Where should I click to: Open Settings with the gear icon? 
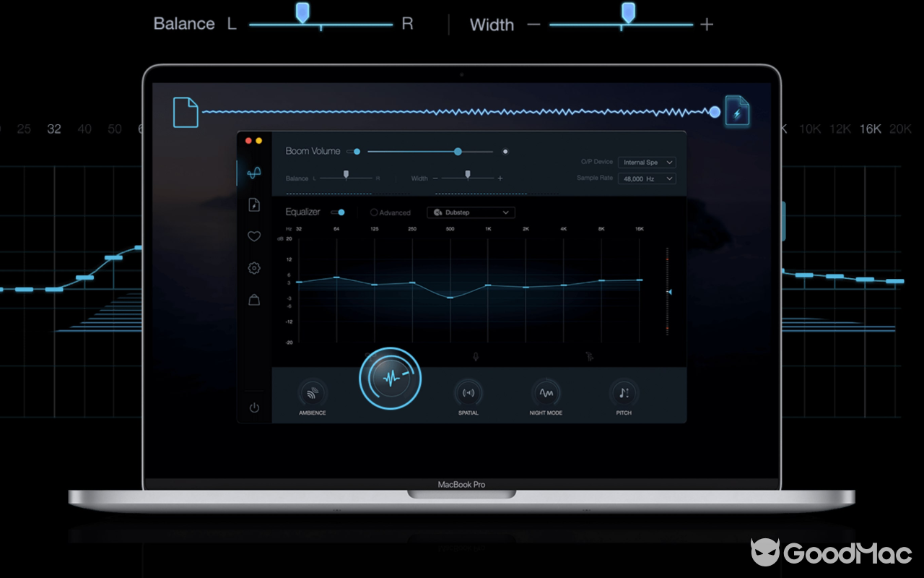click(x=254, y=268)
